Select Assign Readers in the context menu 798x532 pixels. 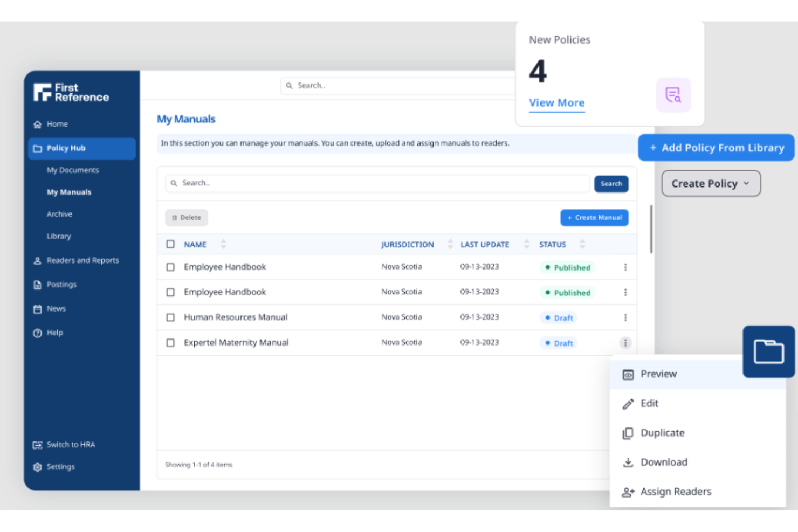(x=676, y=491)
